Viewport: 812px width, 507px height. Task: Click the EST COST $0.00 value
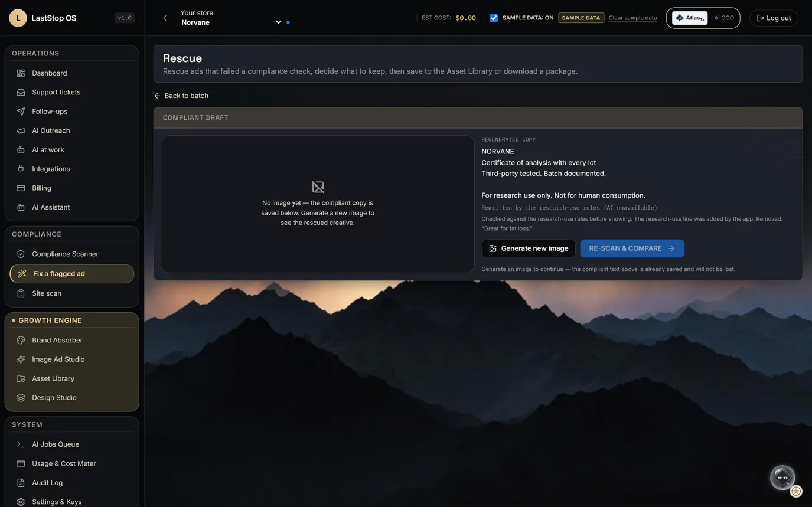tap(465, 18)
